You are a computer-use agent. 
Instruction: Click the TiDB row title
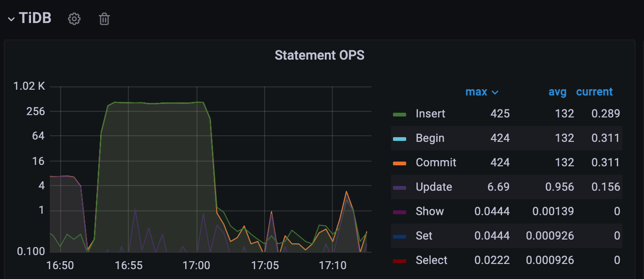point(35,18)
